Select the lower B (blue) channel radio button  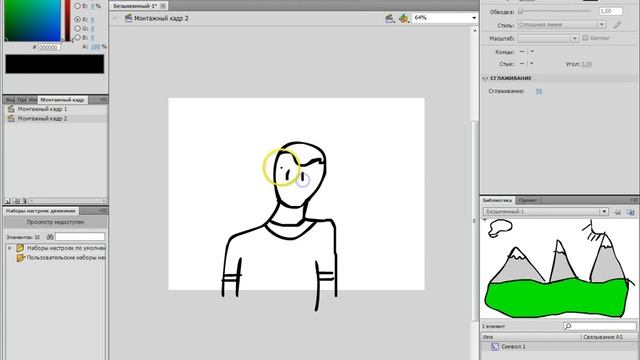[78, 38]
